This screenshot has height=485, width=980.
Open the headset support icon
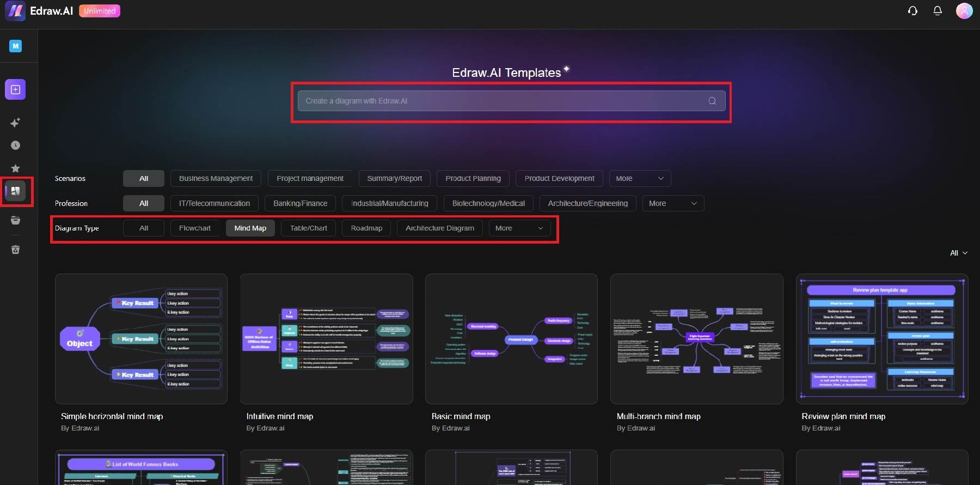(x=913, y=11)
